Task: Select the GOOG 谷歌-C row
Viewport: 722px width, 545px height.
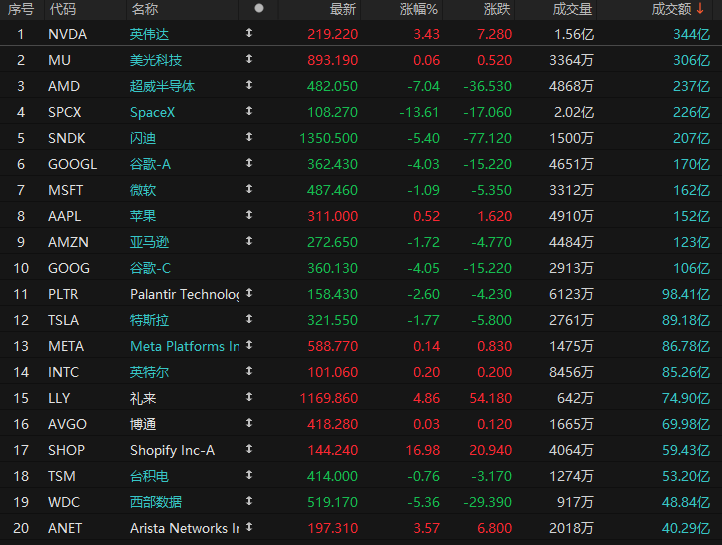Action: [x=361, y=268]
